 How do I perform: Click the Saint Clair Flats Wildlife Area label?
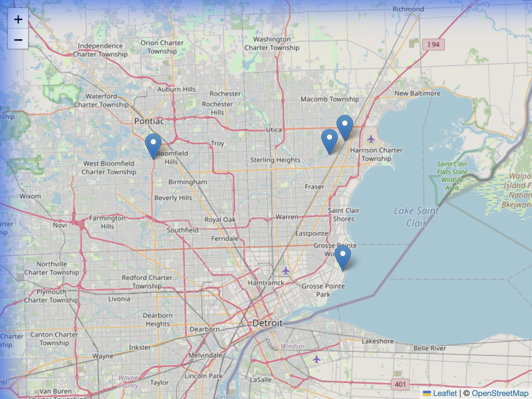(x=452, y=176)
